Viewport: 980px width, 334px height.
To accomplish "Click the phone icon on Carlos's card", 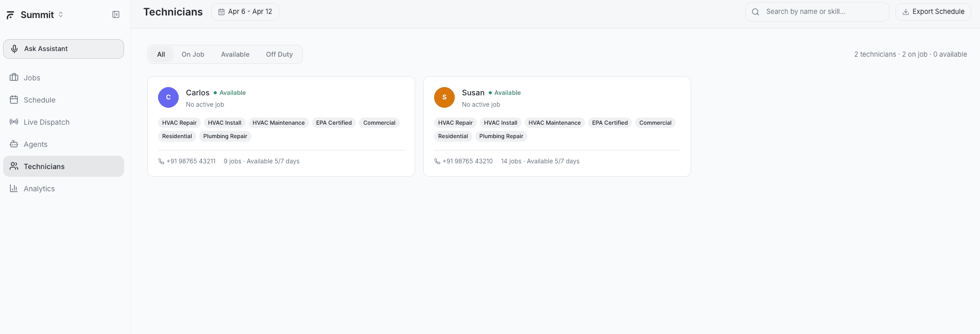I will point(161,161).
